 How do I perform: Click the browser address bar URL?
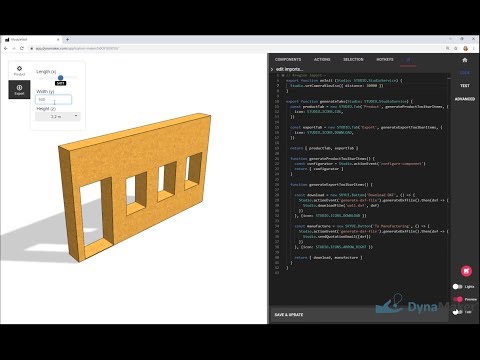point(77,48)
